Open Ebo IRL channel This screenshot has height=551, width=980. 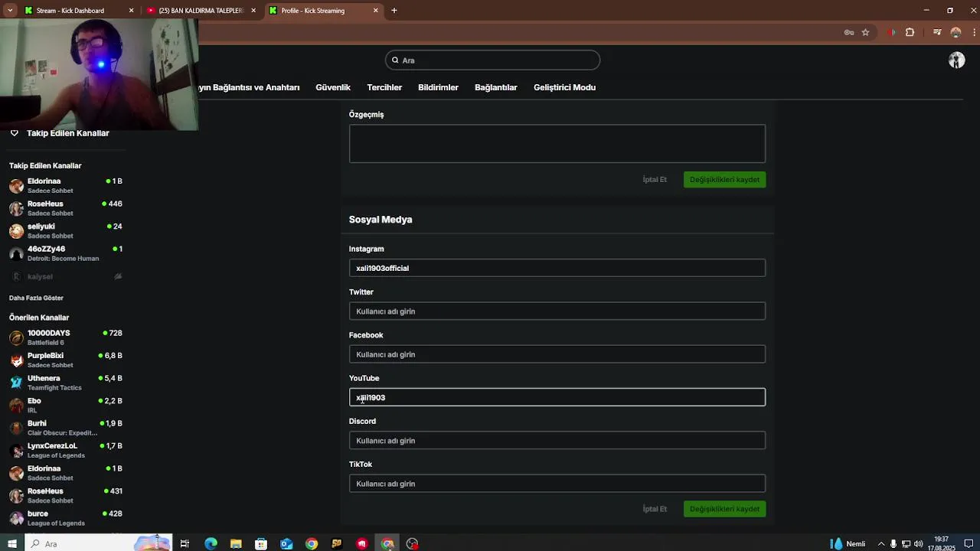coord(65,405)
